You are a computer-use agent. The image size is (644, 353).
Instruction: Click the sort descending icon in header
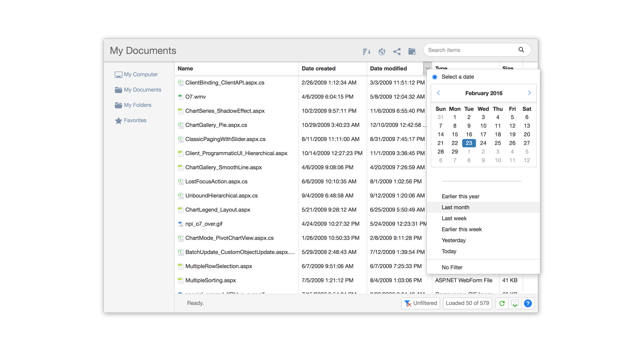366,51
